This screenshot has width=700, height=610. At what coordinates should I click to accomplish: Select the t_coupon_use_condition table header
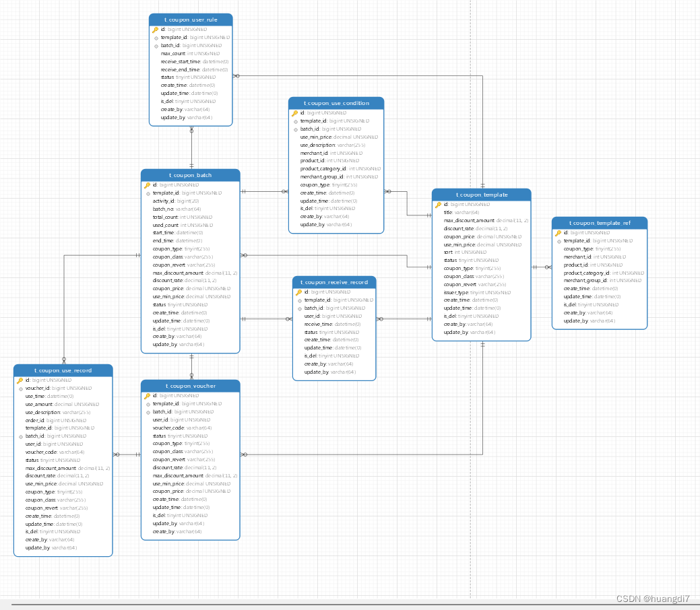click(336, 103)
